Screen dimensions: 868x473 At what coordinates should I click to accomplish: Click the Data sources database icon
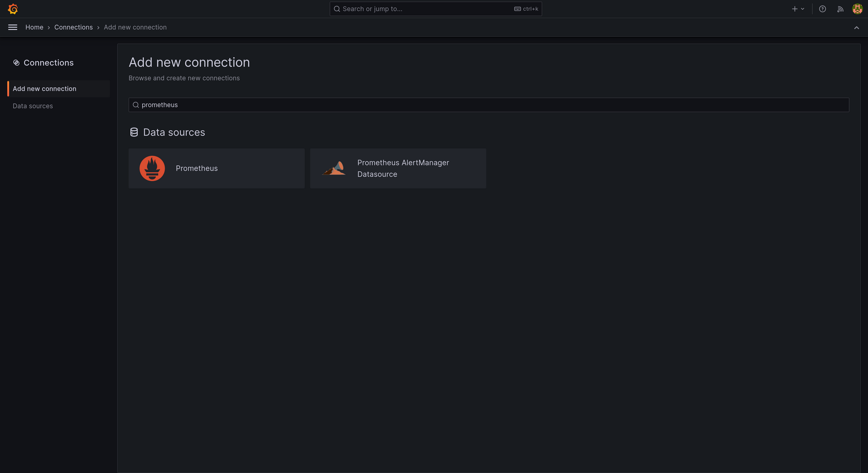pyautogui.click(x=134, y=132)
